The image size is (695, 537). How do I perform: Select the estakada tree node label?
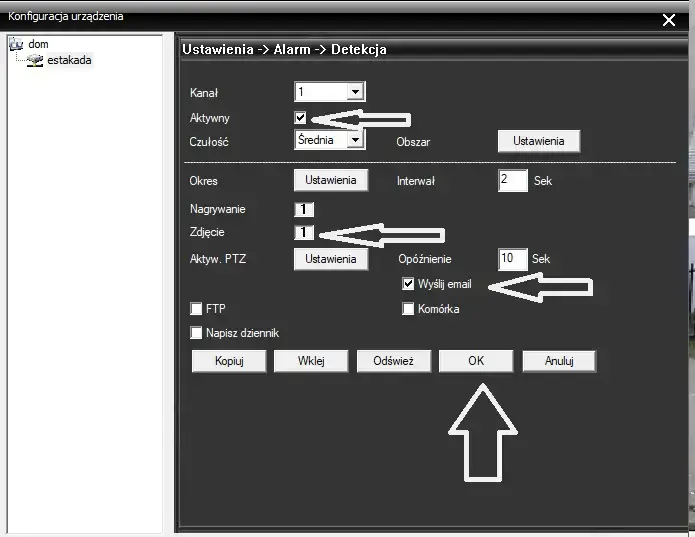click(x=69, y=60)
